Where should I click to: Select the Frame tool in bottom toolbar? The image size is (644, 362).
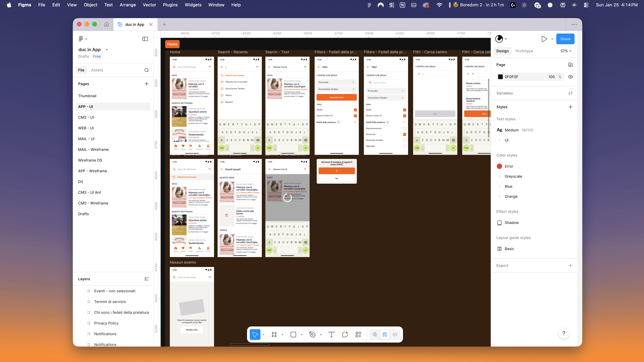274,335
